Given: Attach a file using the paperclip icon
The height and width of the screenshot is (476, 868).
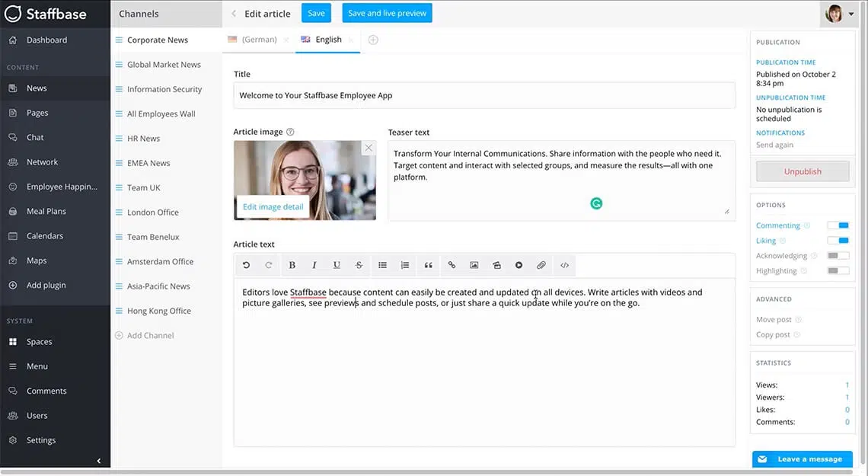Looking at the screenshot, I should click(x=541, y=265).
